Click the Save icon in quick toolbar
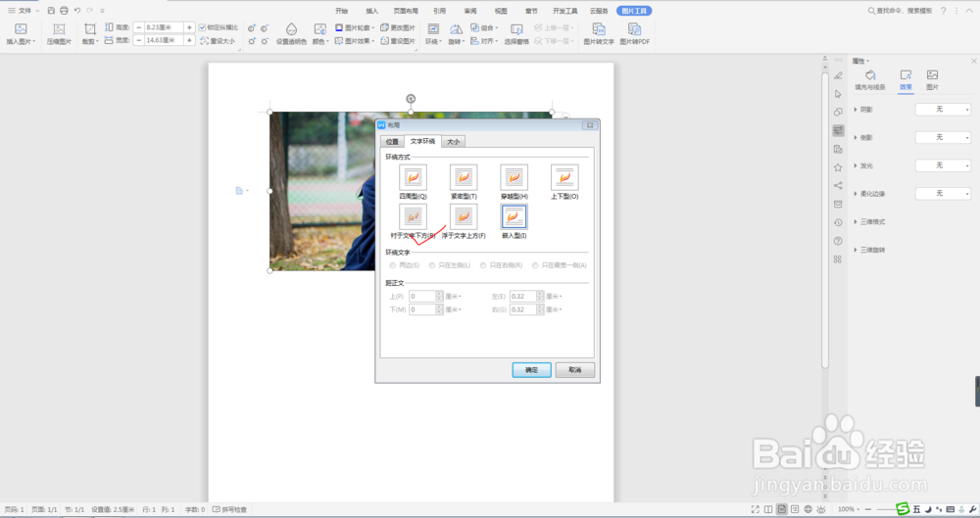This screenshot has width=980, height=518. pos(51,11)
